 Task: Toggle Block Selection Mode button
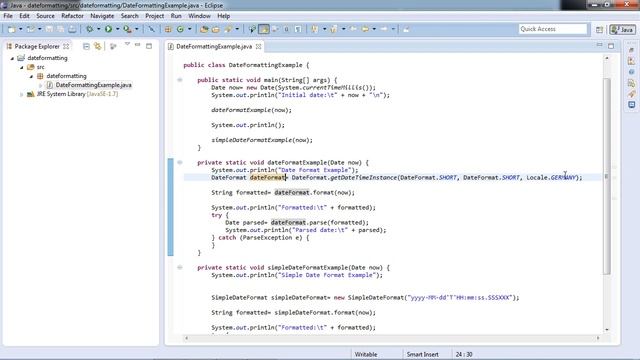click(287, 29)
